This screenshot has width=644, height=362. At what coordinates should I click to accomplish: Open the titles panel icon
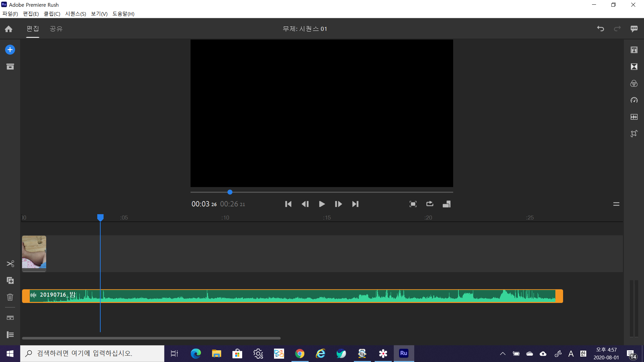click(634, 50)
